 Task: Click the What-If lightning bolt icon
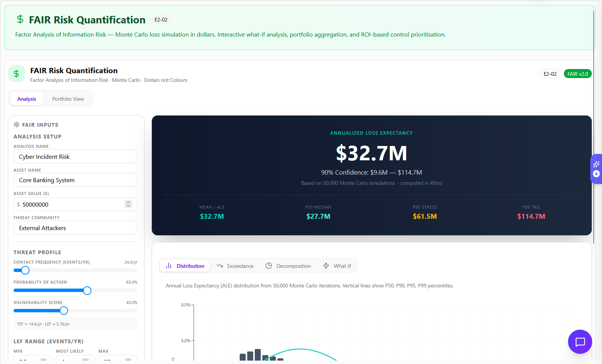[326, 266]
